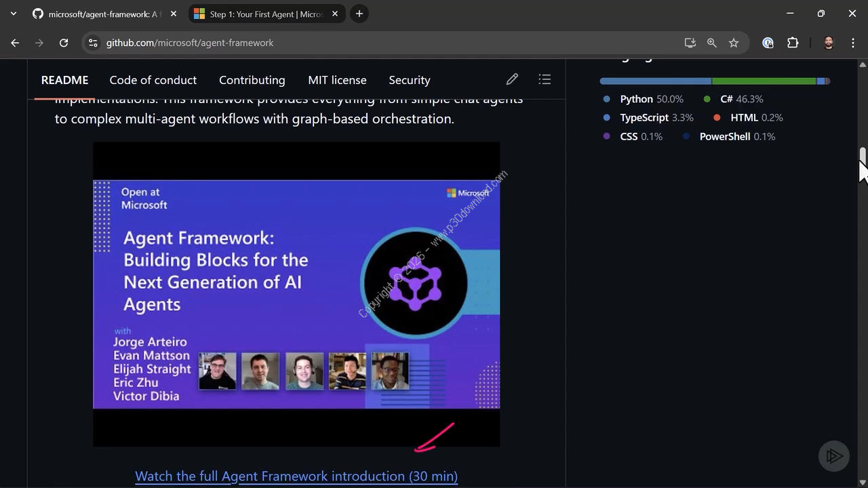Open the zoom magnifier icon in address bar

712,43
